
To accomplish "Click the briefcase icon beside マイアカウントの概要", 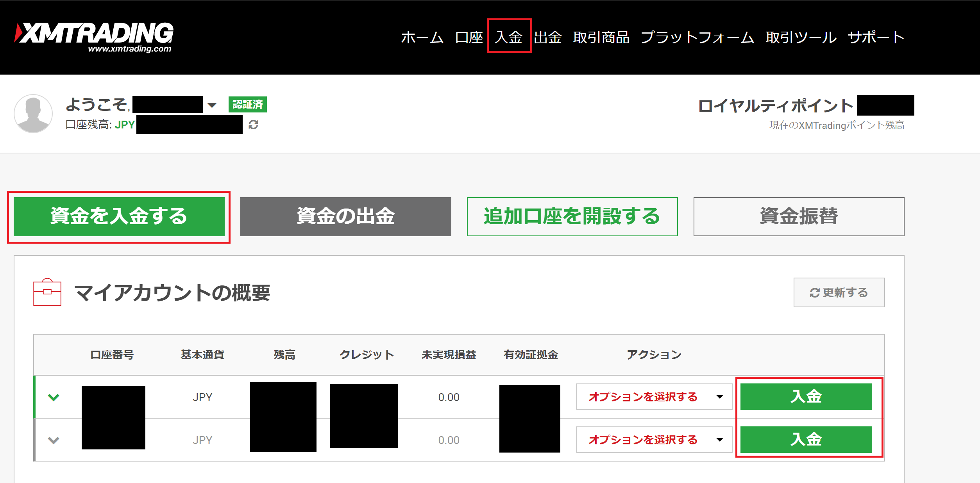I will [47, 292].
